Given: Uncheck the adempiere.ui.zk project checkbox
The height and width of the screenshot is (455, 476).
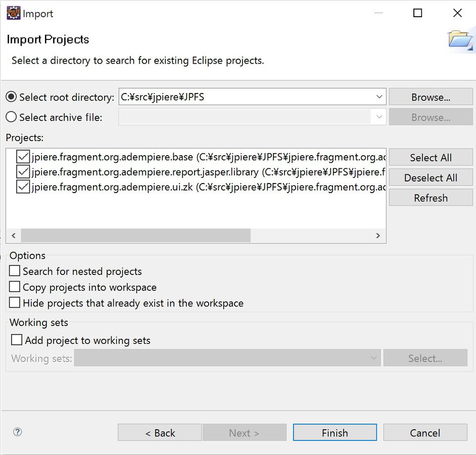Looking at the screenshot, I should coord(23,187).
